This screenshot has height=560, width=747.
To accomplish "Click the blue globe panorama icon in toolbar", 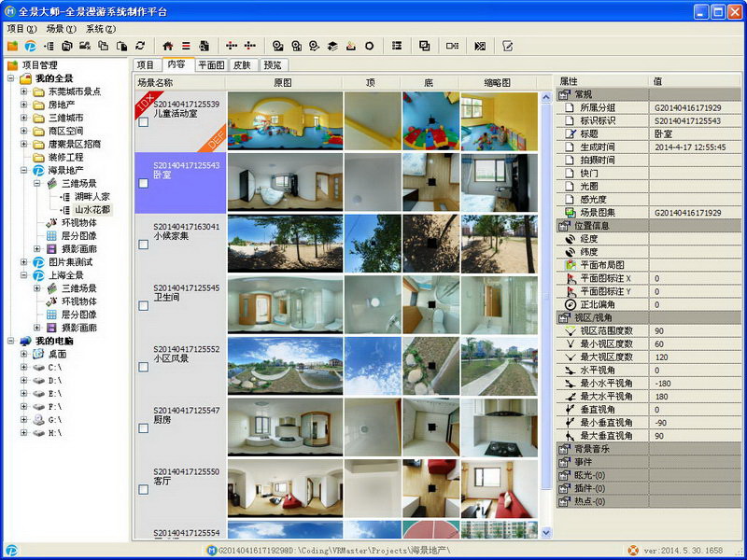I will point(30,45).
